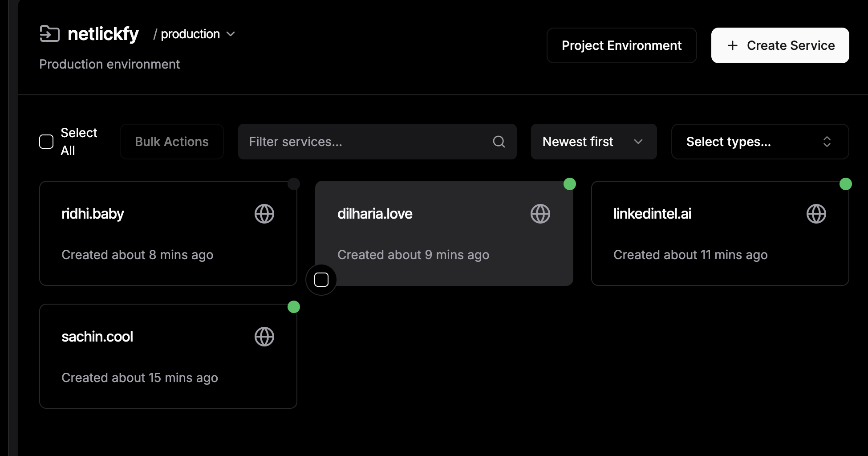Click the globe icon on ridhi.baby card

264,214
